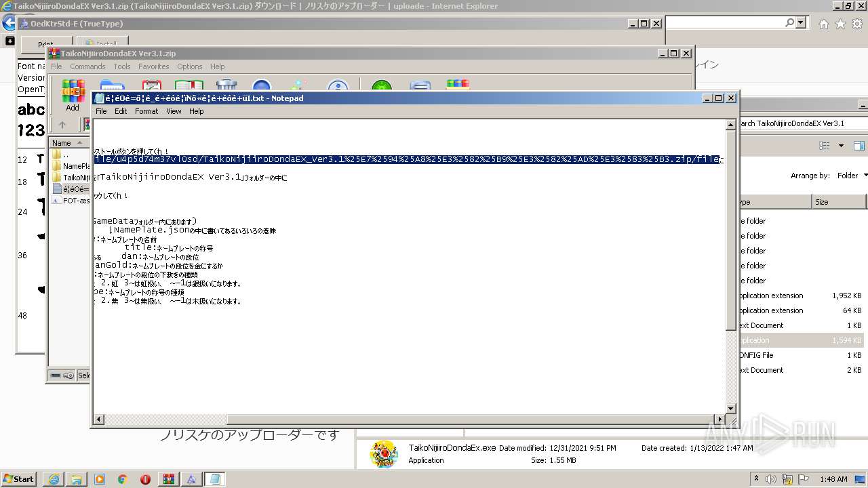The width and height of the screenshot is (868, 488).
Task: Open Internet Explorer favorites star icon
Action: pos(840,24)
